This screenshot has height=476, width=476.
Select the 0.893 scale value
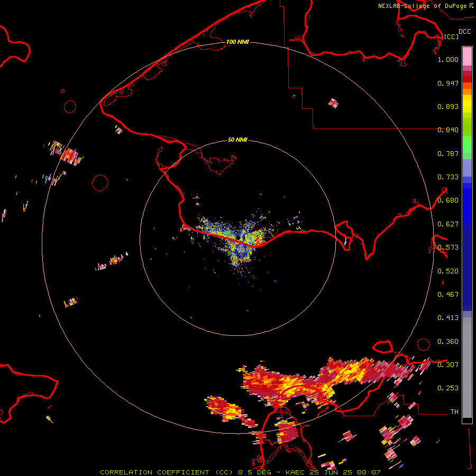pyautogui.click(x=448, y=106)
